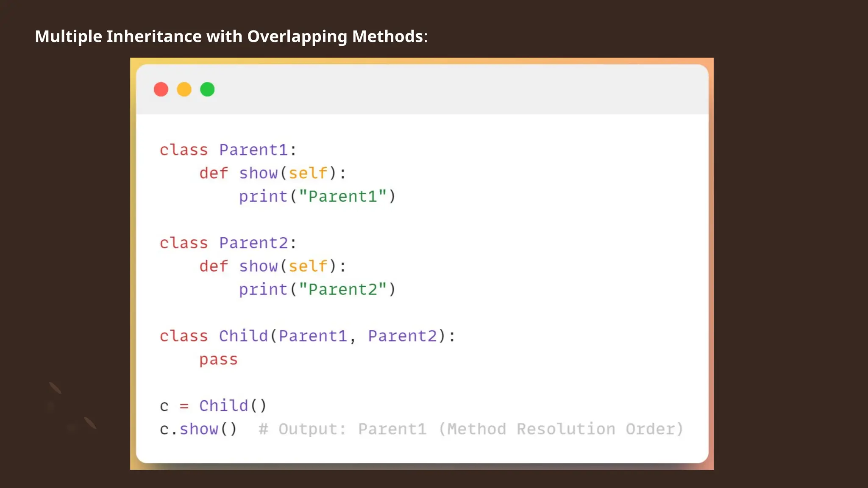Click the 'pass' keyword
868x488 pixels.
pyautogui.click(x=218, y=360)
